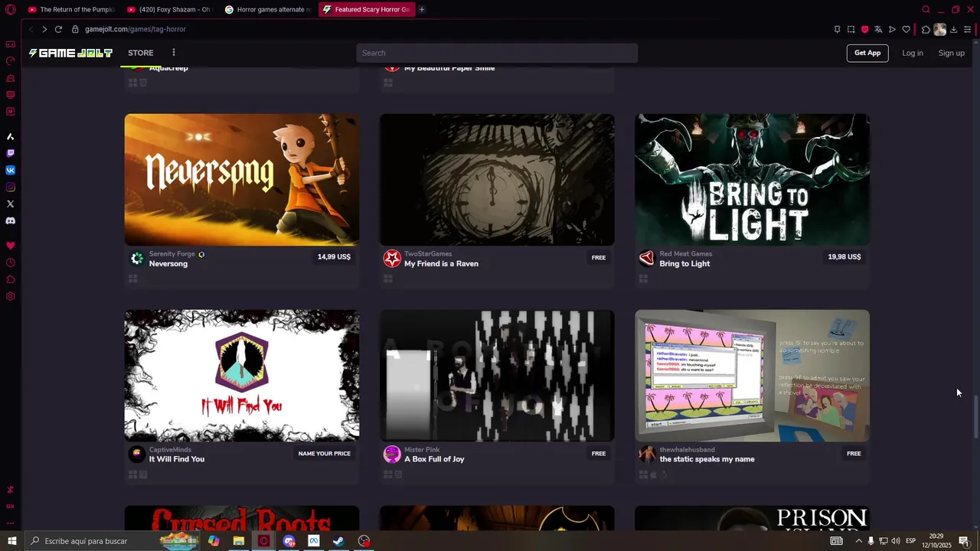Open My Friend is a Raven thumbnail
The width and height of the screenshot is (980, 551).
[497, 180]
